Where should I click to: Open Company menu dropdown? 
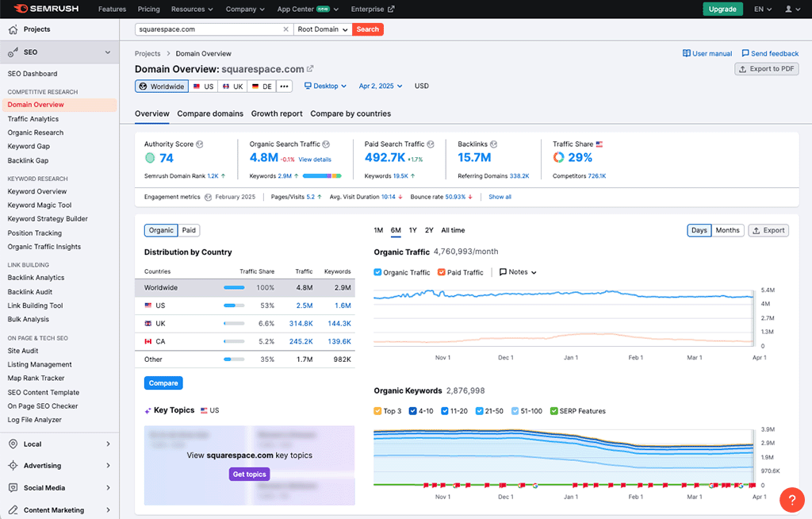click(x=245, y=10)
